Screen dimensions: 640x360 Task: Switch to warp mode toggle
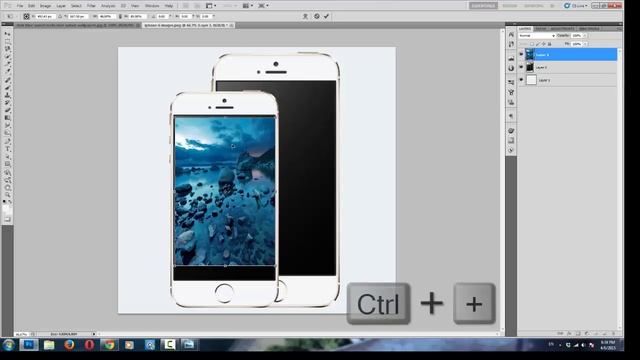[x=306, y=16]
